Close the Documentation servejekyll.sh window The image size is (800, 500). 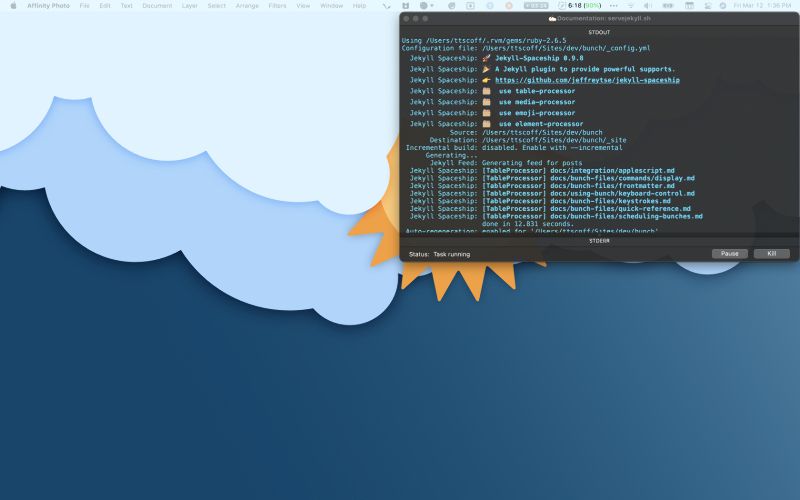click(406, 18)
